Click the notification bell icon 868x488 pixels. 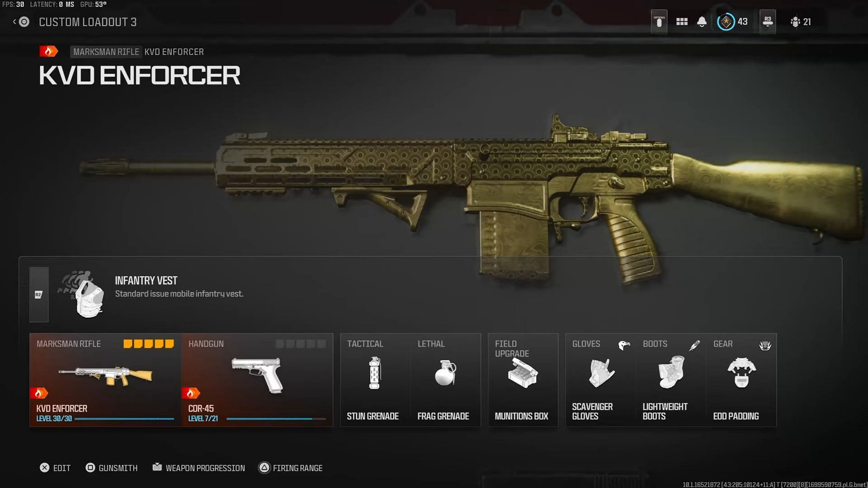point(702,22)
